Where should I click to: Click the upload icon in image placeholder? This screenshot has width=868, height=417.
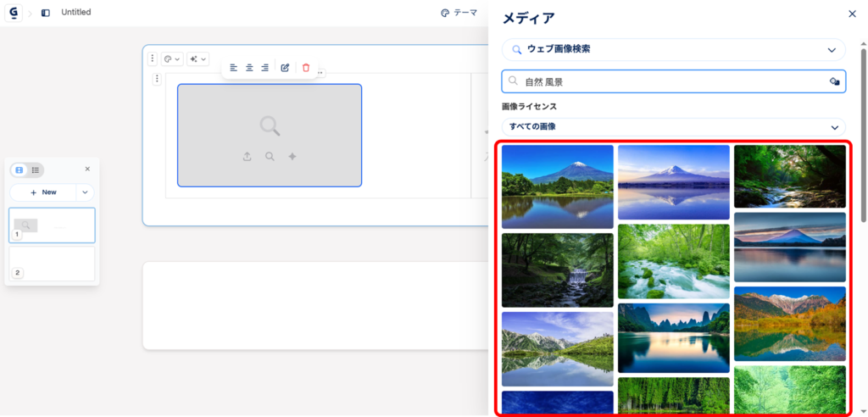pos(247,157)
